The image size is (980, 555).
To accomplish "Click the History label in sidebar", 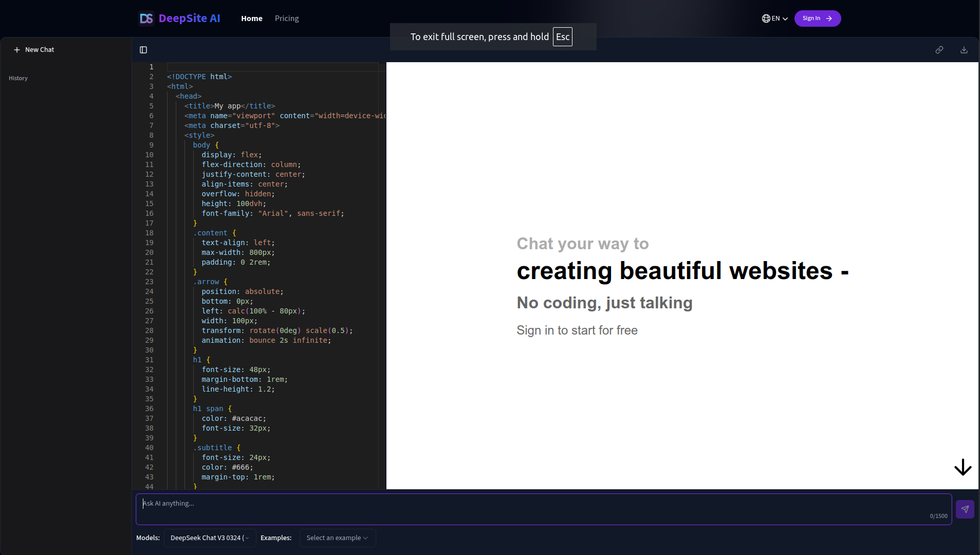I will (18, 78).
